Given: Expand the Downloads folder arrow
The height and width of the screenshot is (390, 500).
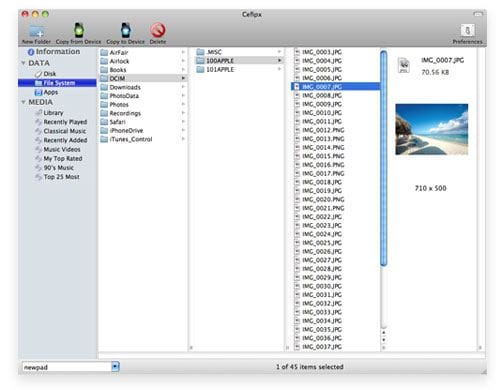Looking at the screenshot, I should [183, 87].
